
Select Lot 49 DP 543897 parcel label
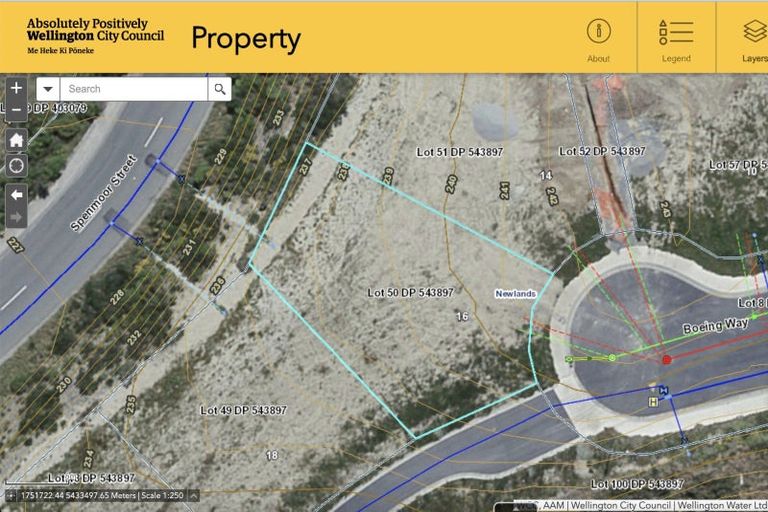click(243, 411)
